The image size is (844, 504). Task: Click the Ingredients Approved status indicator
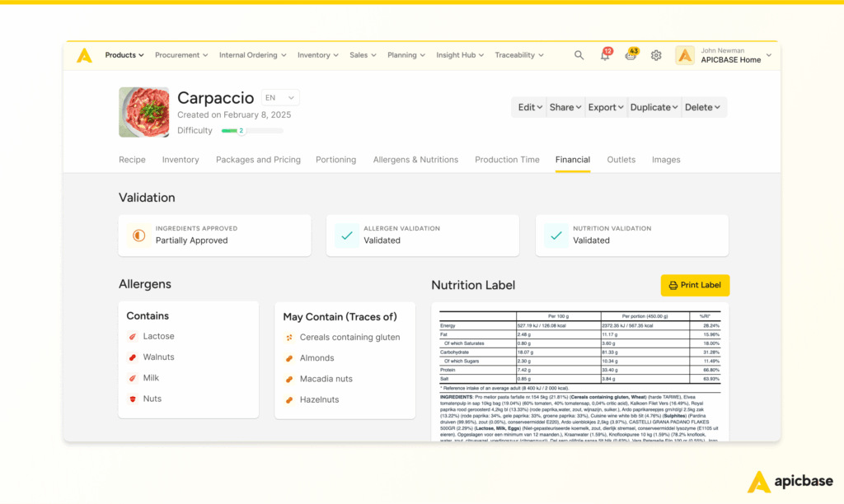pyautogui.click(x=138, y=236)
